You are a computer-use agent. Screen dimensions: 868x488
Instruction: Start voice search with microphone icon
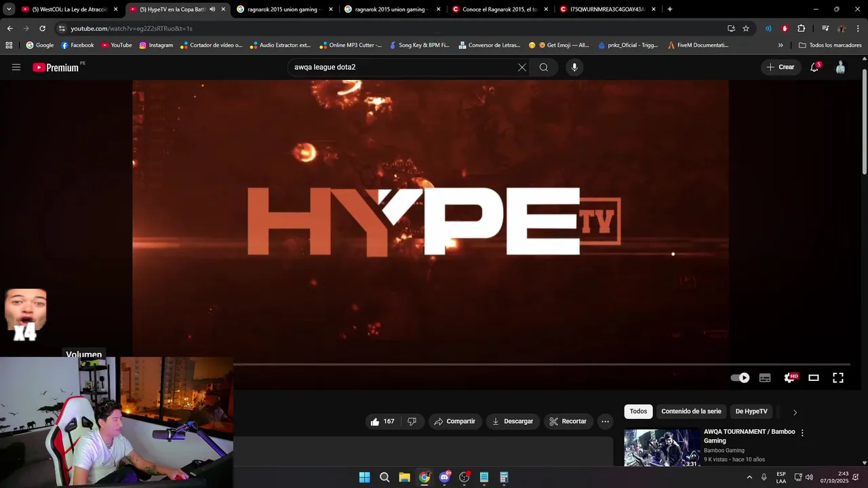[x=574, y=67]
